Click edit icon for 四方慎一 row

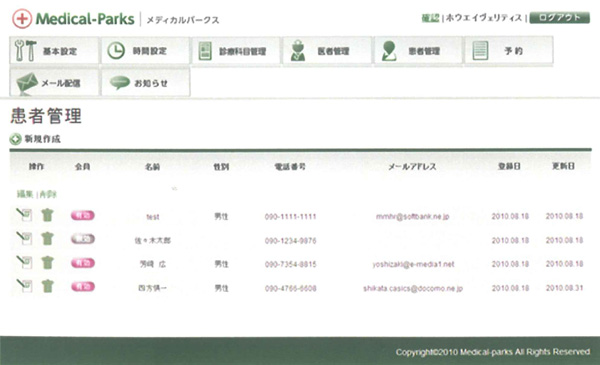tap(24, 286)
